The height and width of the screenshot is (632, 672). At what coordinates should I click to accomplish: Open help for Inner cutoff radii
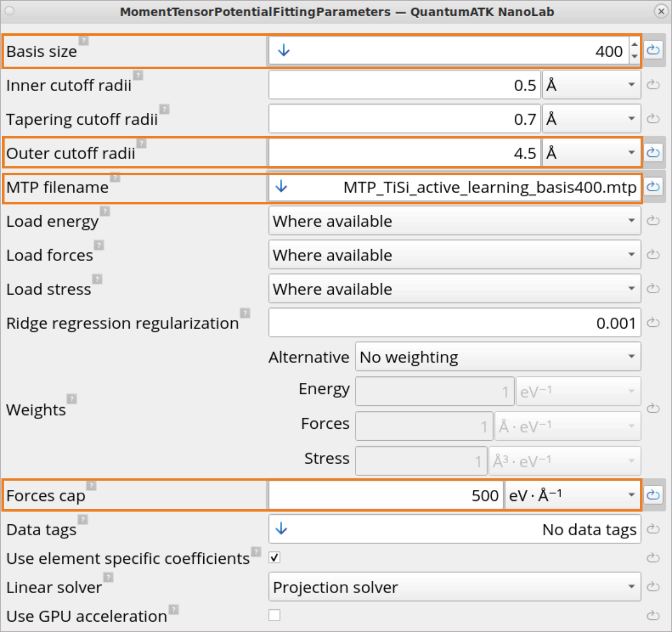point(138,75)
